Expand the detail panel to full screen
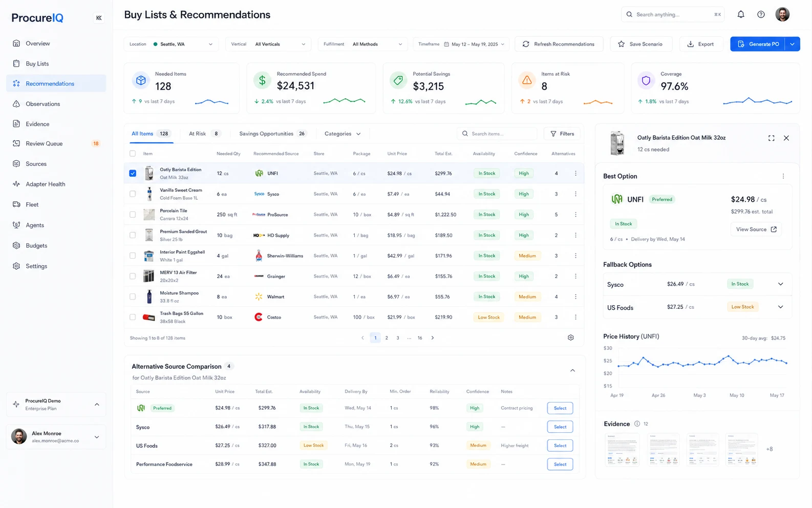812x508 pixels. (x=771, y=138)
